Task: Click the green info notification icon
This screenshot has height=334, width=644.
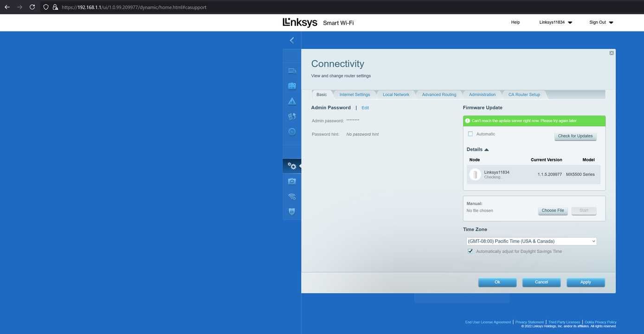Action: pos(467,121)
